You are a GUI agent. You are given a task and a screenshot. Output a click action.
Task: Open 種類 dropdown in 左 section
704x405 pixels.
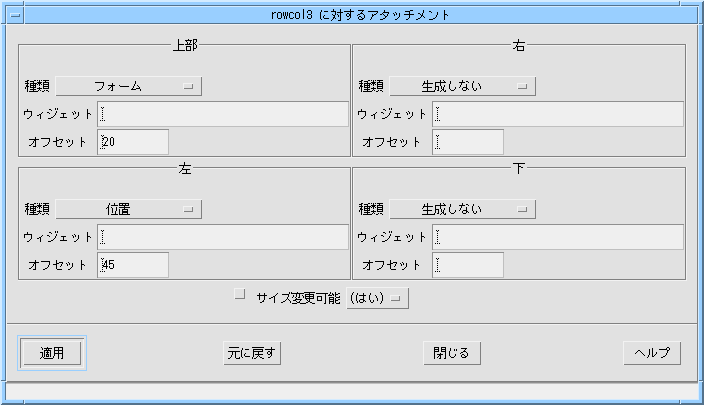(128, 209)
